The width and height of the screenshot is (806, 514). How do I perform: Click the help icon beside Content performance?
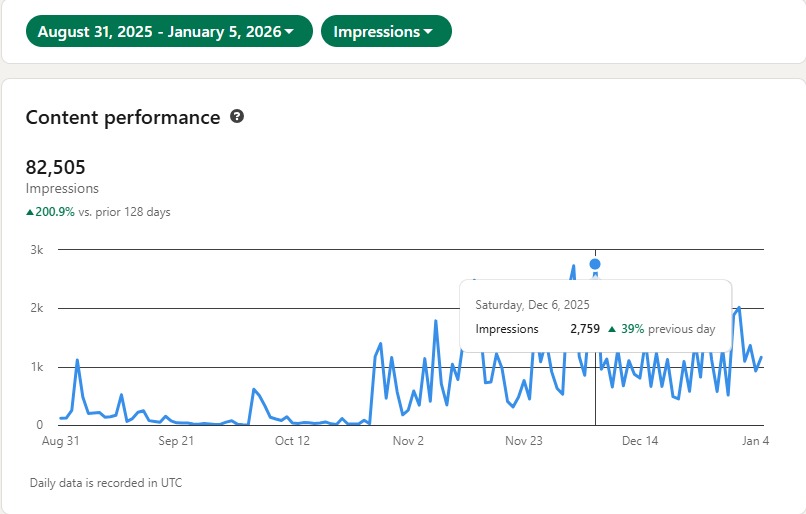click(237, 117)
